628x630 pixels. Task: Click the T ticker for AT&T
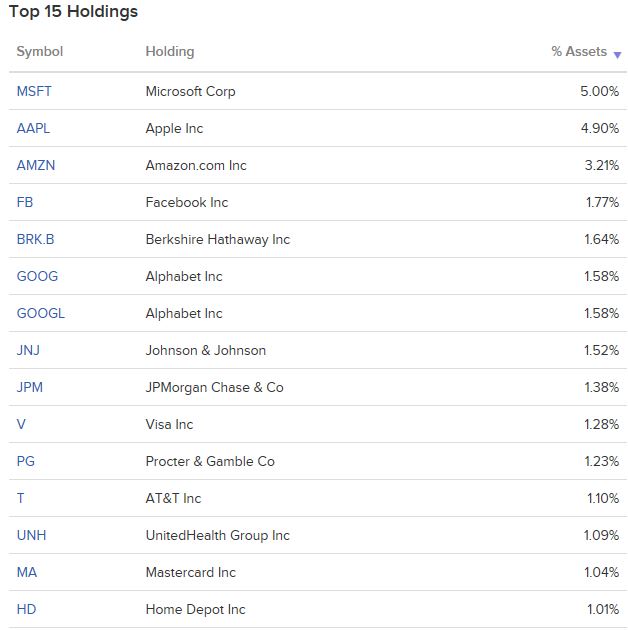pos(20,498)
